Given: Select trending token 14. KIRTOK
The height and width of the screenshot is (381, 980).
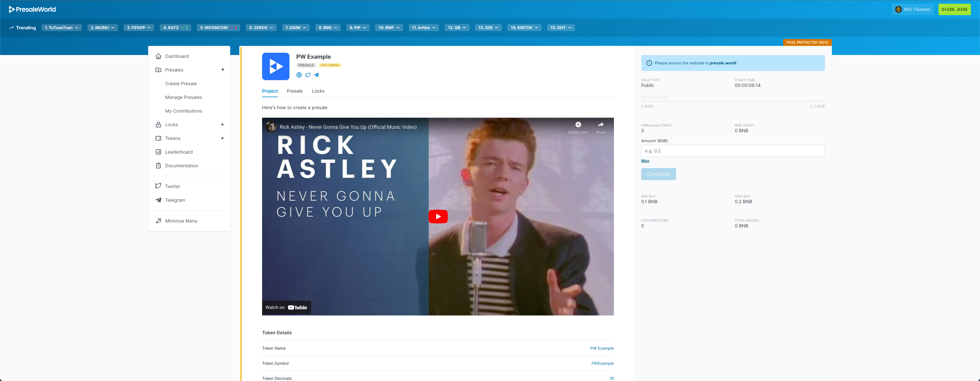Looking at the screenshot, I should click(x=524, y=28).
